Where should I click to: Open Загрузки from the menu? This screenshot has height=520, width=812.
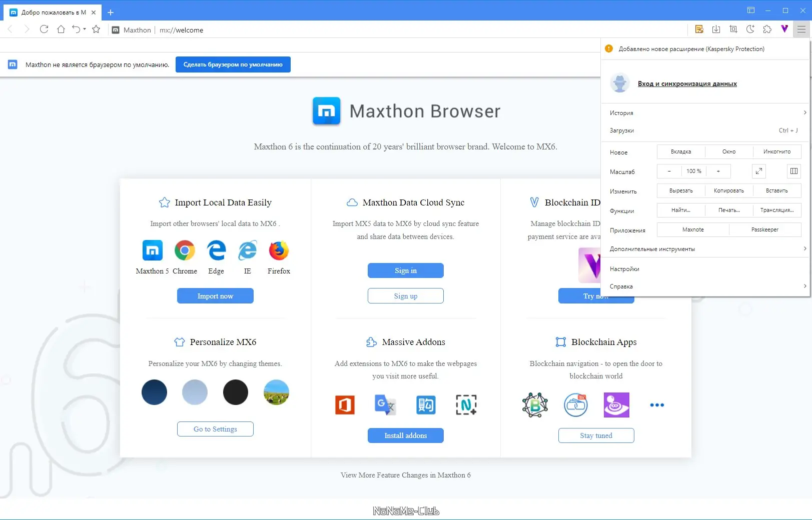(705, 130)
